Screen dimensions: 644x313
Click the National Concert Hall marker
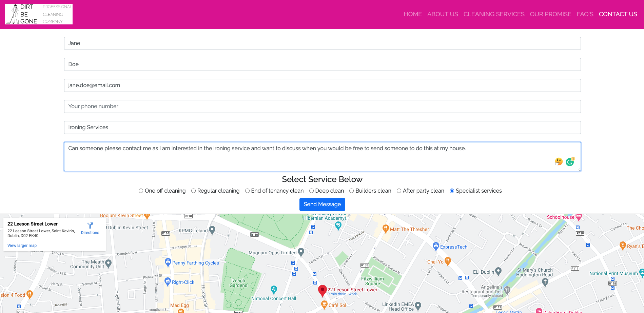tap(274, 290)
